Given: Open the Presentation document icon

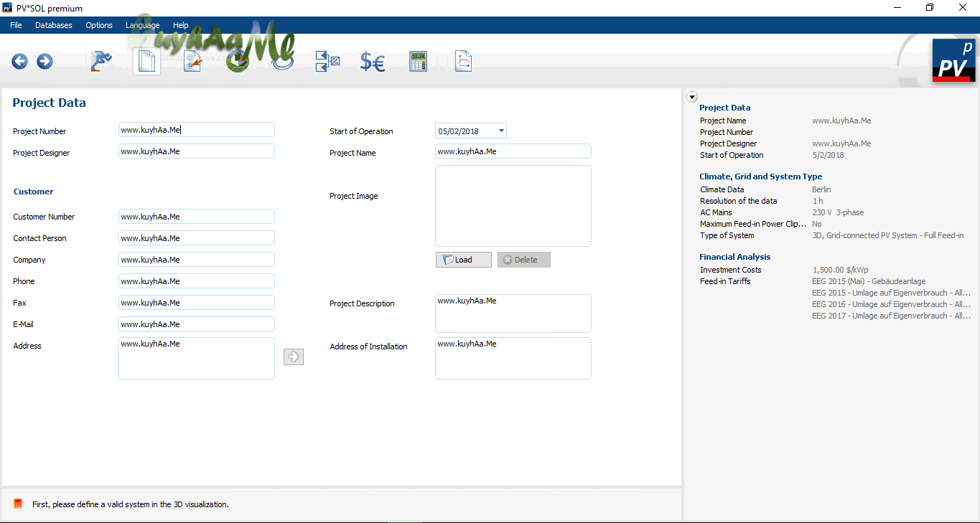Looking at the screenshot, I should [x=463, y=62].
